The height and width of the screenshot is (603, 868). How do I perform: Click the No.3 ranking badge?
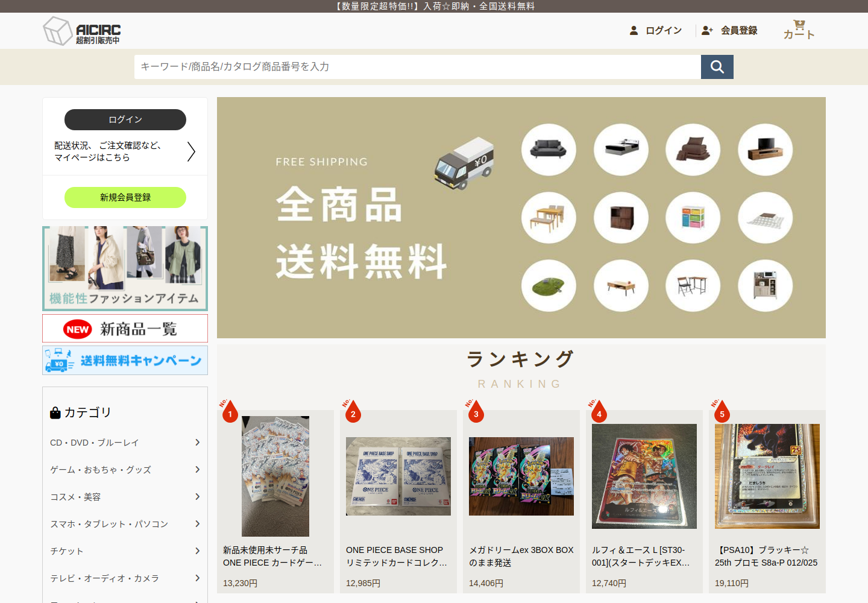[x=474, y=411]
